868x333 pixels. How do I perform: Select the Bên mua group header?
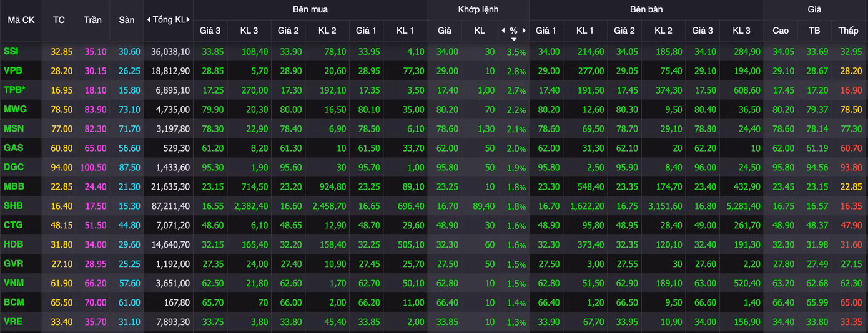point(310,9)
